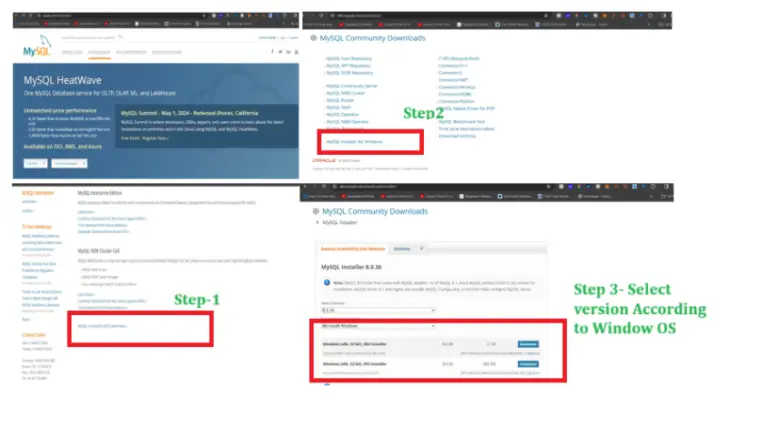The height and width of the screenshot is (428, 768).
Task: Open the MYSQL.COM navigation tab
Action: (x=72, y=52)
